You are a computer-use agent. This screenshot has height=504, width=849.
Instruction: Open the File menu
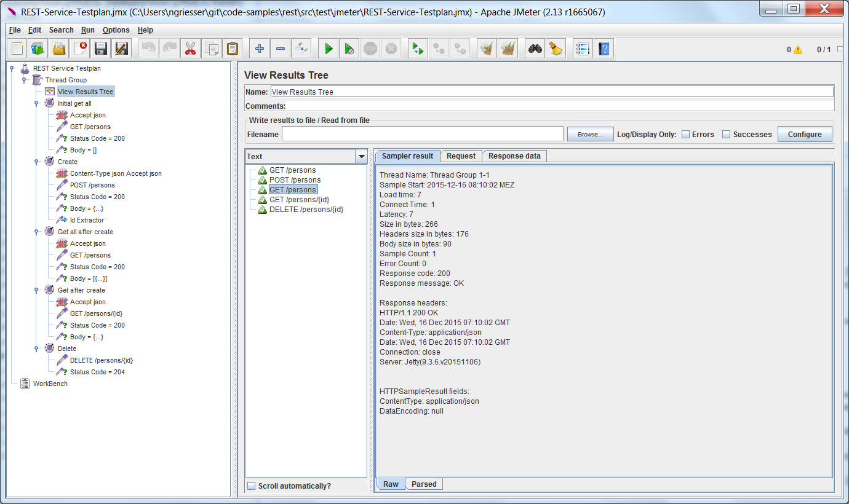[x=15, y=30]
